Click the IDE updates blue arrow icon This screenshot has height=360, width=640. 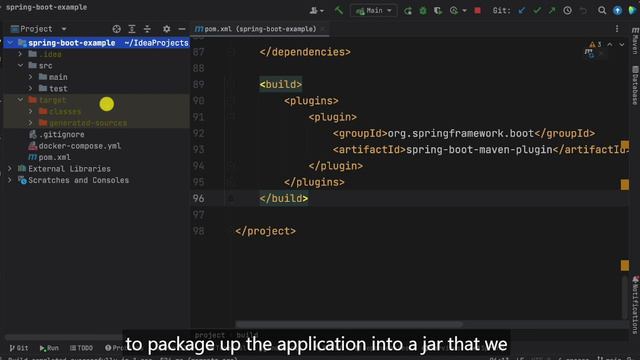617,11
